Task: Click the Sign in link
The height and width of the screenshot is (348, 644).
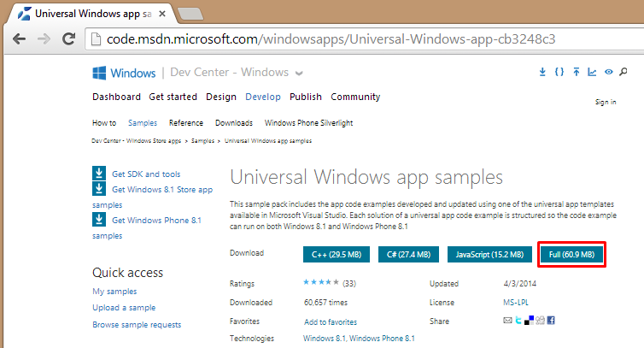Action: tap(606, 102)
